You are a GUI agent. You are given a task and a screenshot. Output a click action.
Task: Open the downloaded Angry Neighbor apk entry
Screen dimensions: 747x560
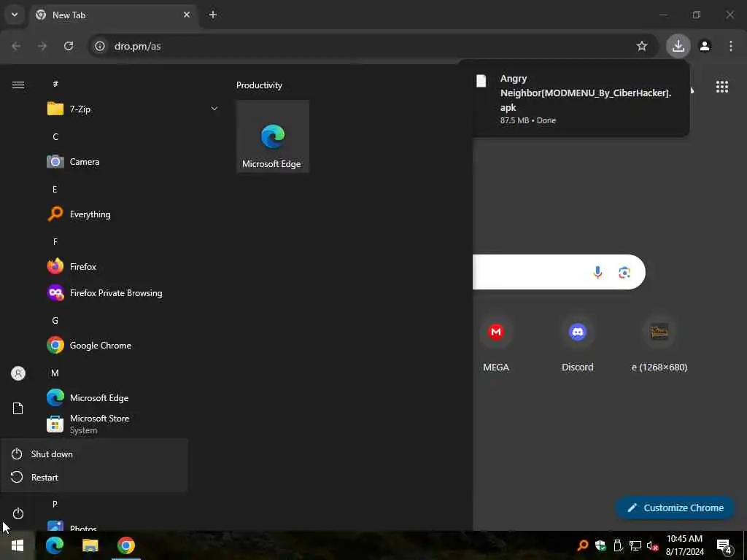(x=574, y=99)
